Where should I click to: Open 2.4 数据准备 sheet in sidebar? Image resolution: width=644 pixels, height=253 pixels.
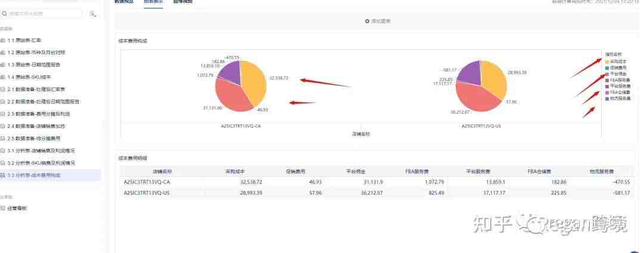(x=36, y=126)
